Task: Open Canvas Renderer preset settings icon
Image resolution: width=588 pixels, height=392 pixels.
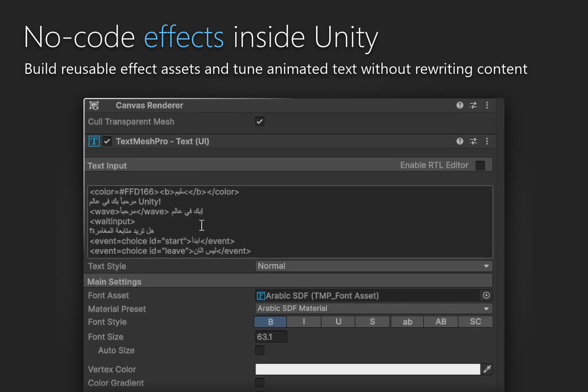Action: coord(473,105)
